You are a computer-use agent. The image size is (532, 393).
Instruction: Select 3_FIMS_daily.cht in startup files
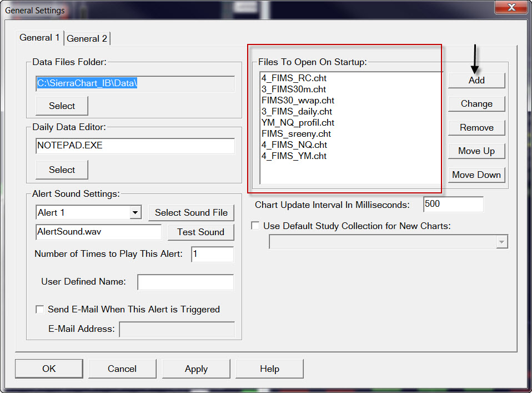pyautogui.click(x=297, y=112)
